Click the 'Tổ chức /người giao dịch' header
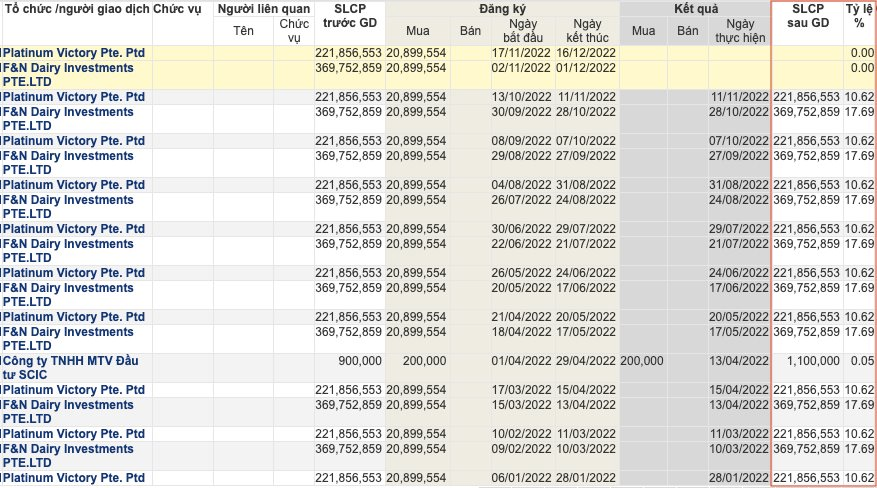 point(77,8)
